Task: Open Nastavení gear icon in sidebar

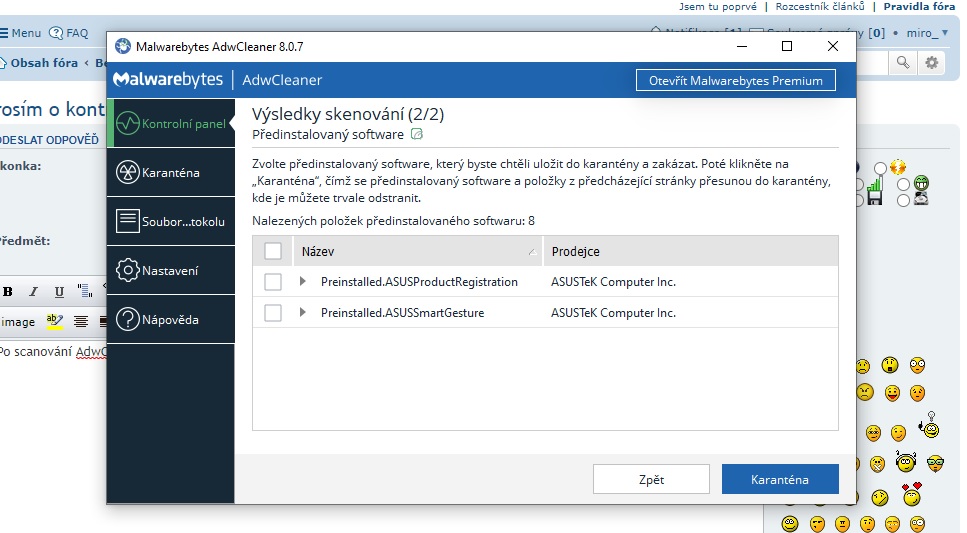Action: click(128, 270)
